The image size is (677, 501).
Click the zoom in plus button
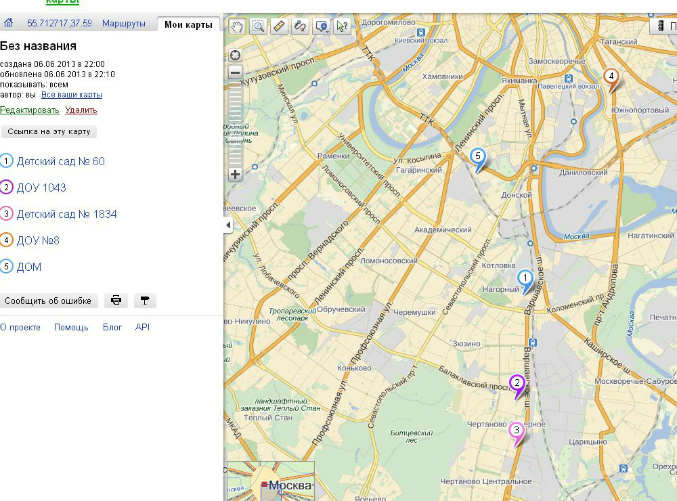click(236, 174)
